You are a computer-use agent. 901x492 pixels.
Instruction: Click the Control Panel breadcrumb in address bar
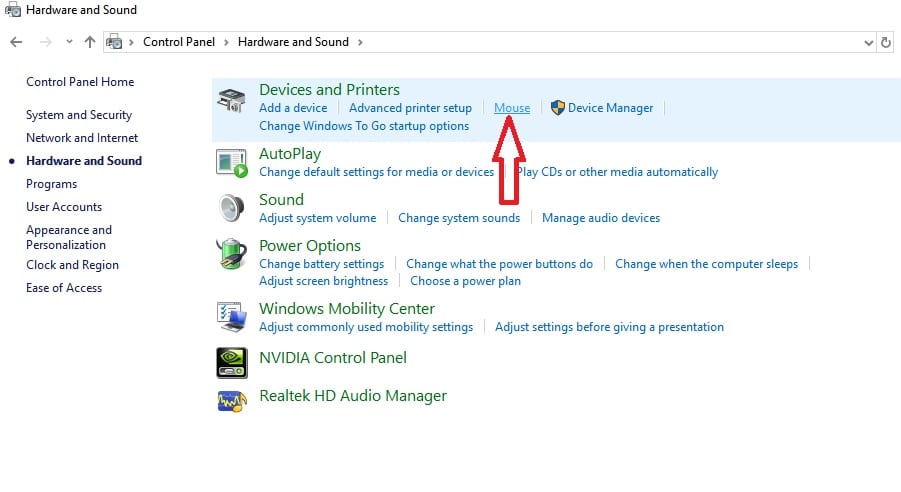tap(176, 42)
